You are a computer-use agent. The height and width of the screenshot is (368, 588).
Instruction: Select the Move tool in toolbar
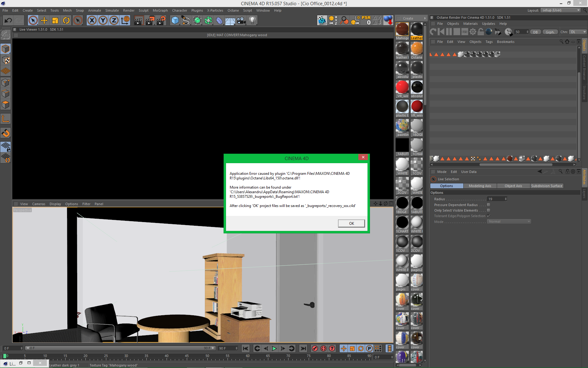[x=44, y=21]
